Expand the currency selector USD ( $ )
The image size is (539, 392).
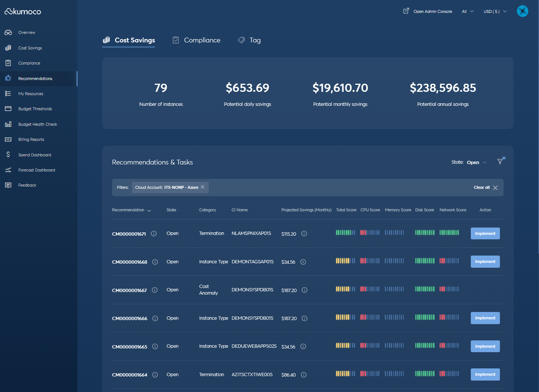[495, 11]
